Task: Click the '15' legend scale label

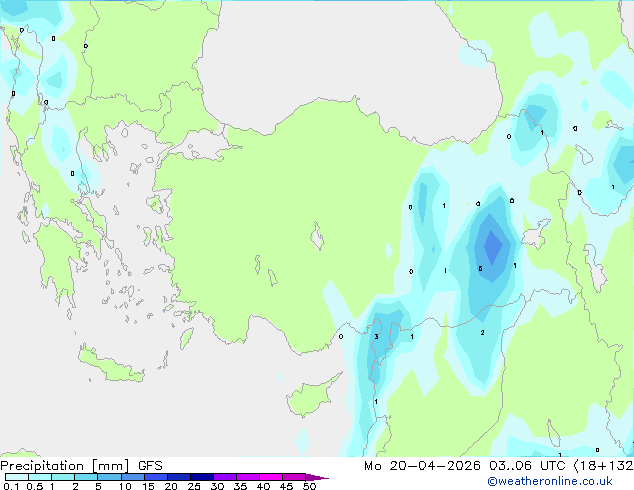Action: (x=148, y=486)
